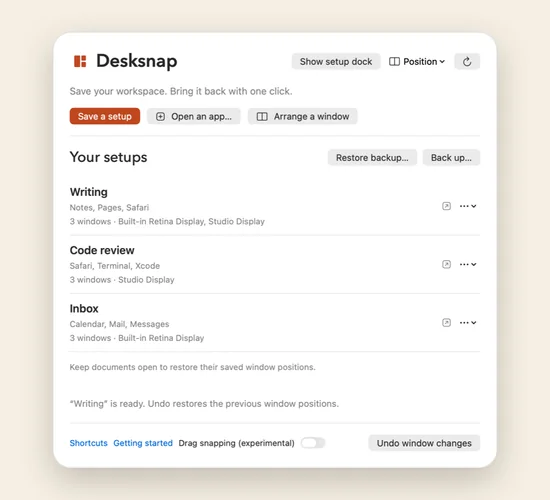Click the Open an app... button

tap(194, 116)
